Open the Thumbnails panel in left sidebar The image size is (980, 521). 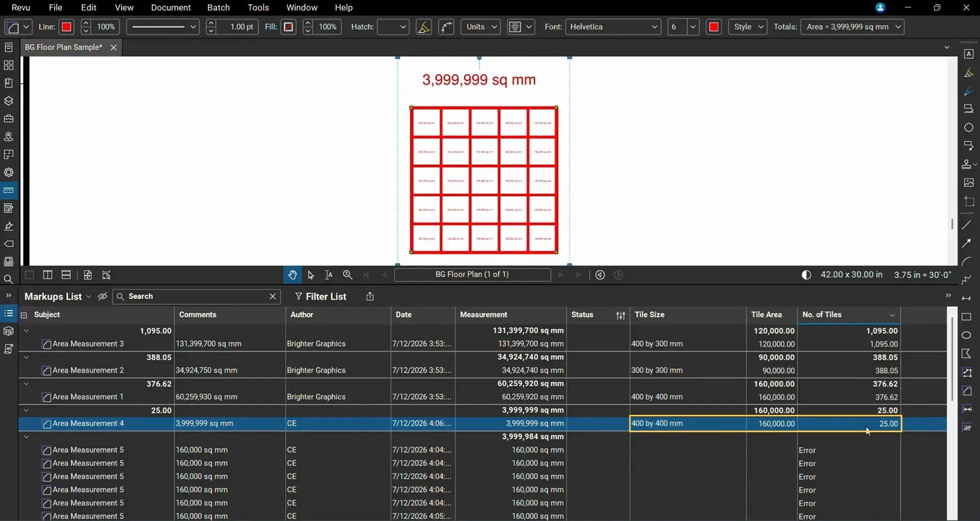tap(9, 65)
